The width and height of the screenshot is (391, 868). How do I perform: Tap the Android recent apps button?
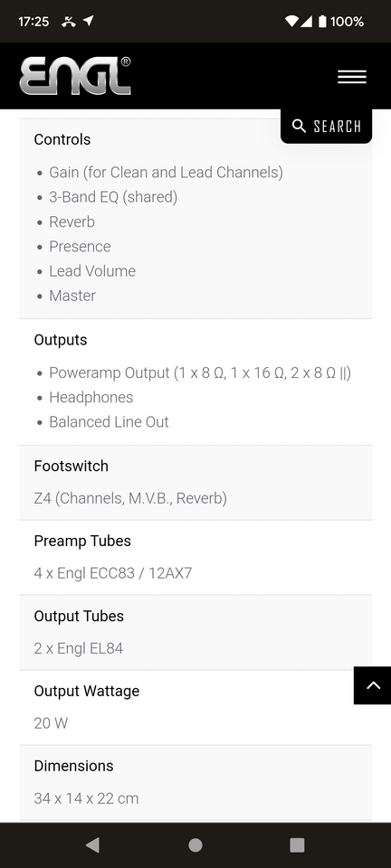click(x=298, y=844)
